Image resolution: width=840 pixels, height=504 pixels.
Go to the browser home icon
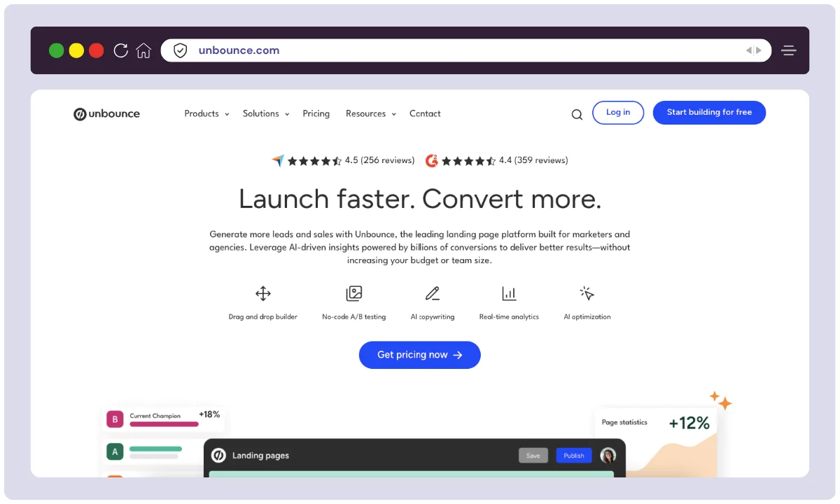143,50
